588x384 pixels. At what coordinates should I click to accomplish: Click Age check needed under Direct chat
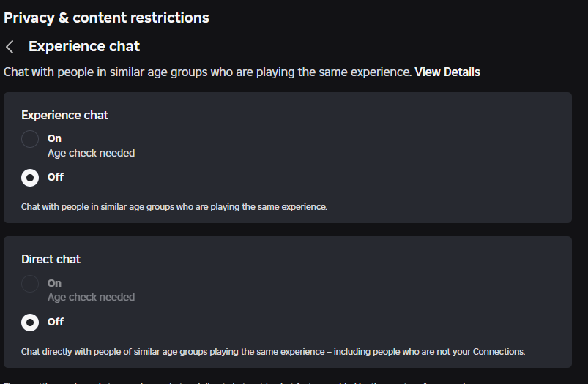[x=91, y=298]
